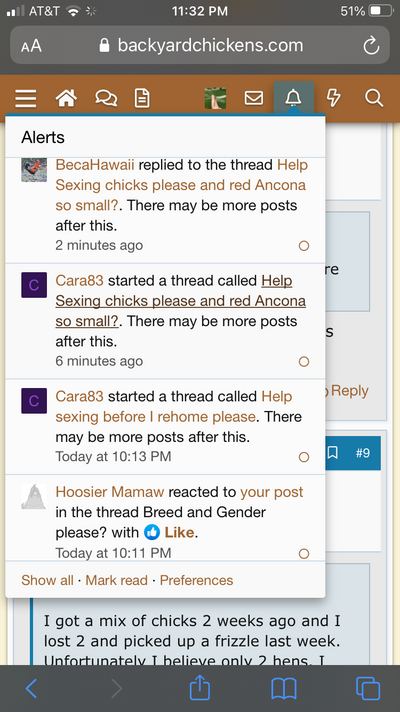Reload the page in Safari

tap(371, 45)
